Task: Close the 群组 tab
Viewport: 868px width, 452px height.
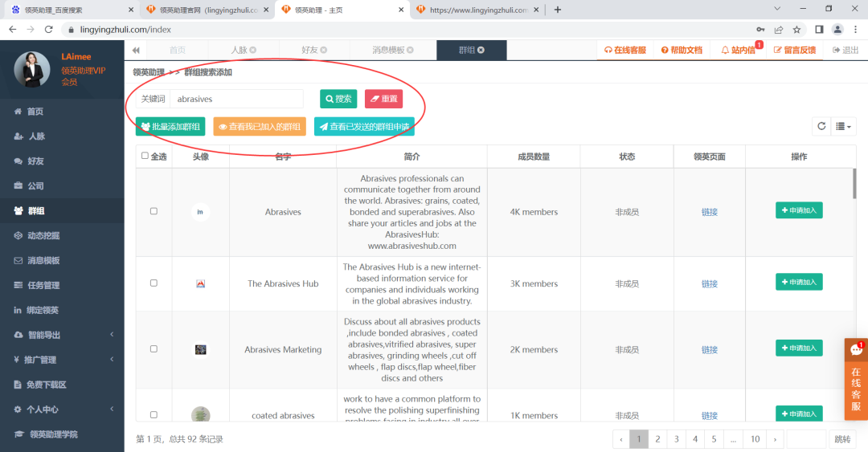Action: 481,50
